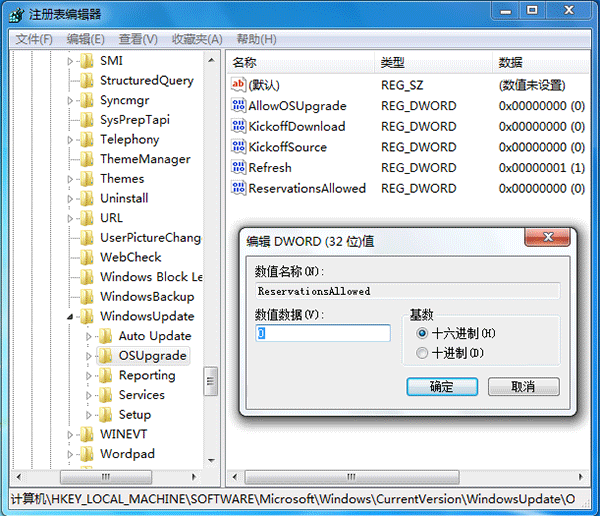Viewport: 600px width, 516px height.
Task: Select the Setup tree item
Action: tap(135, 415)
